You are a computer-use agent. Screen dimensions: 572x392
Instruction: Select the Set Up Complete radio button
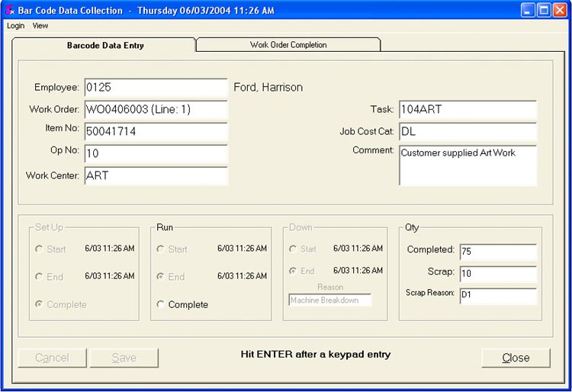(x=39, y=304)
